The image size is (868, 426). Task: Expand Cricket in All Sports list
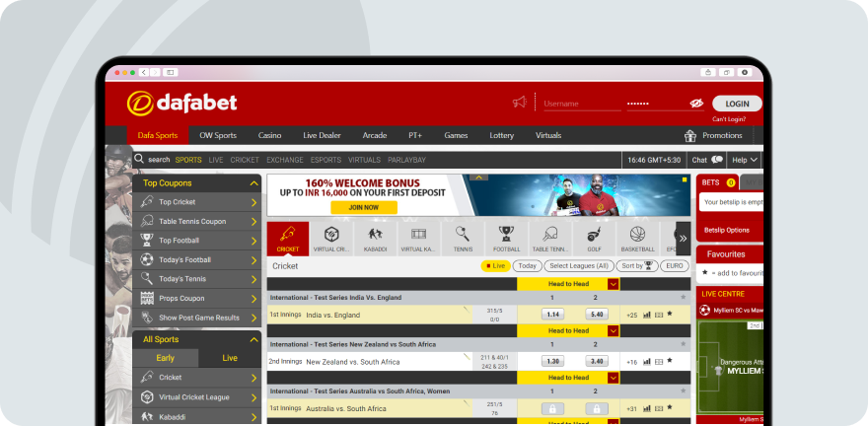[x=196, y=378]
